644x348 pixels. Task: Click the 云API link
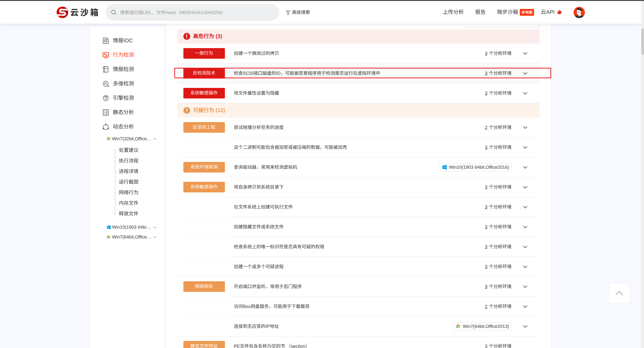[x=548, y=12]
